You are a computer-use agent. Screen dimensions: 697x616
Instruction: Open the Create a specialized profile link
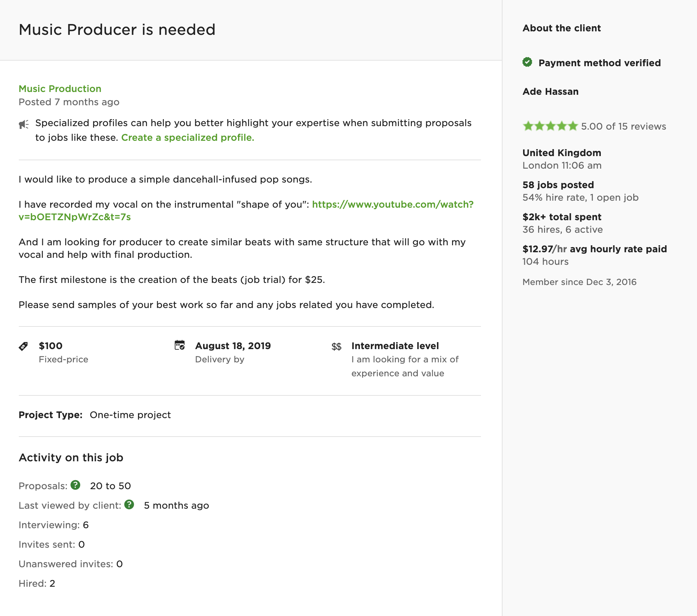click(187, 138)
